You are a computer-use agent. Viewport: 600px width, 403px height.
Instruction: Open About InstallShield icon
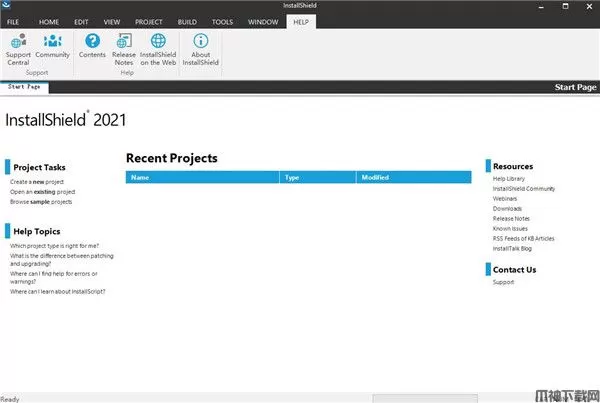point(201,49)
